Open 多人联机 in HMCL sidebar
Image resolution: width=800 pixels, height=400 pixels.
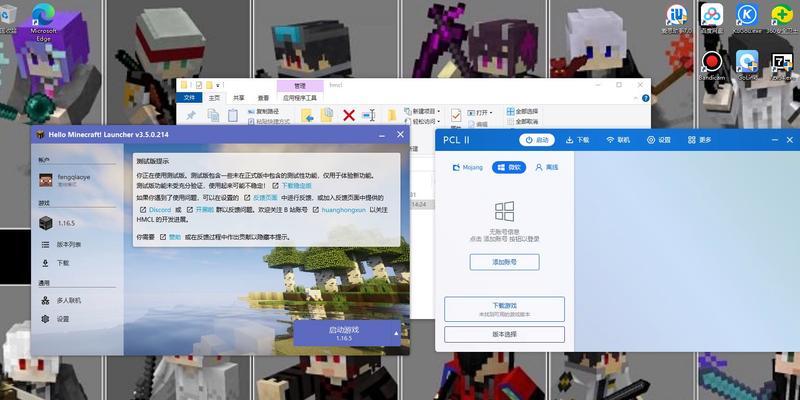77,301
